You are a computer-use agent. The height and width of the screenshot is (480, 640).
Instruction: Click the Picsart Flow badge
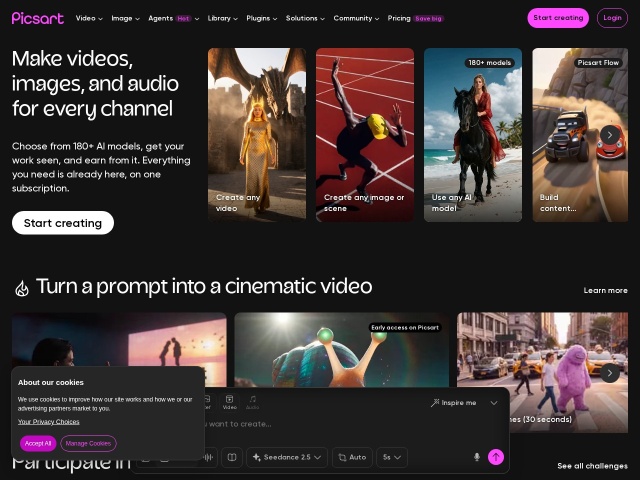click(598, 62)
